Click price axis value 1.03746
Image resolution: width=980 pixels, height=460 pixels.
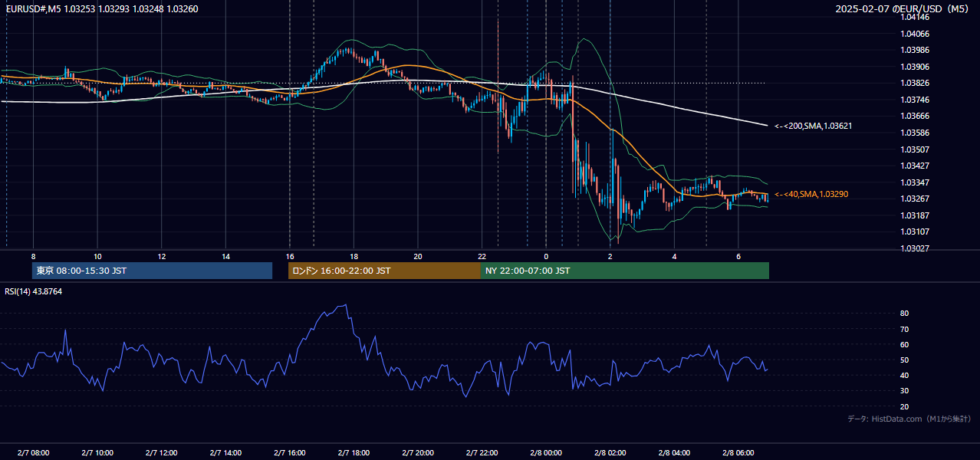click(x=916, y=100)
